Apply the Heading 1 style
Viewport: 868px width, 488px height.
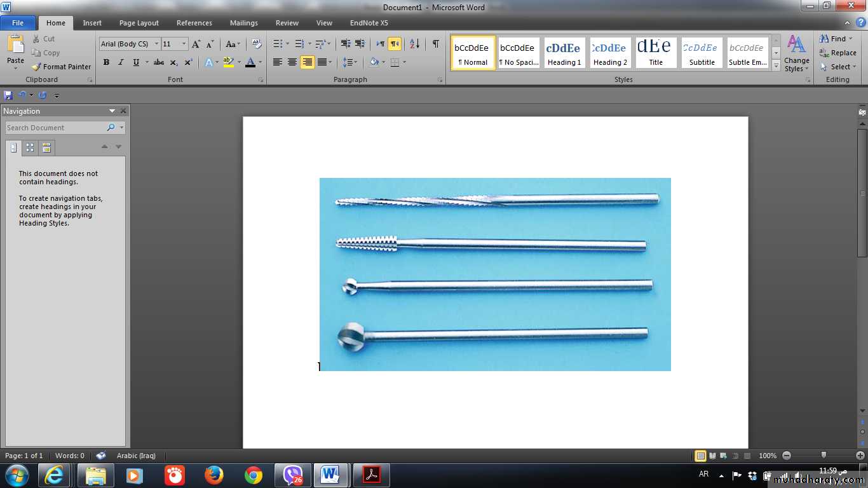(564, 53)
